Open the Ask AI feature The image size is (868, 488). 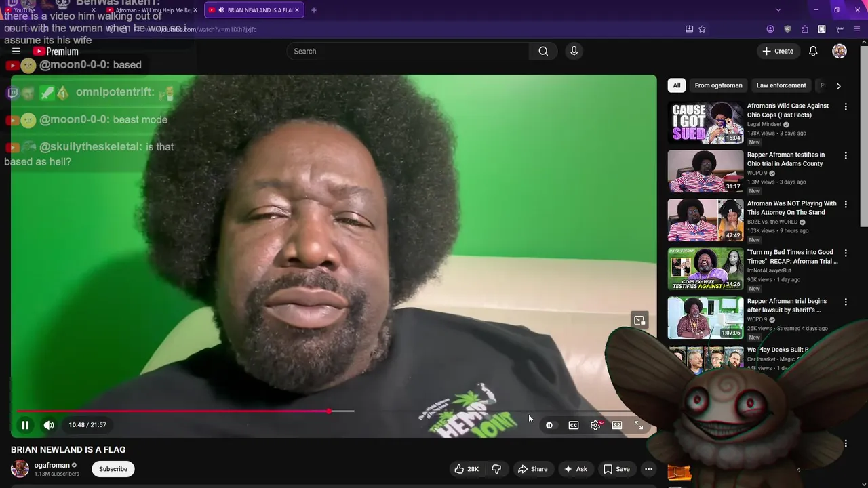pos(575,469)
